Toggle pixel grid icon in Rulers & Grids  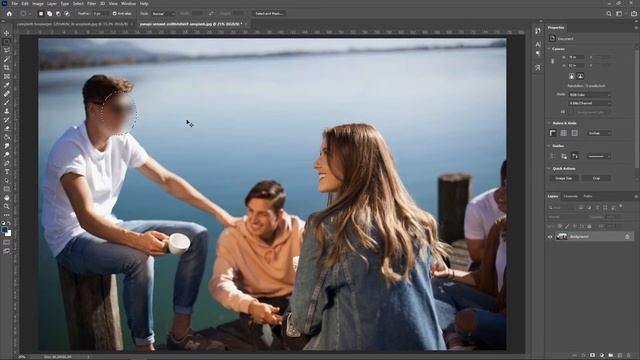[x=575, y=133]
